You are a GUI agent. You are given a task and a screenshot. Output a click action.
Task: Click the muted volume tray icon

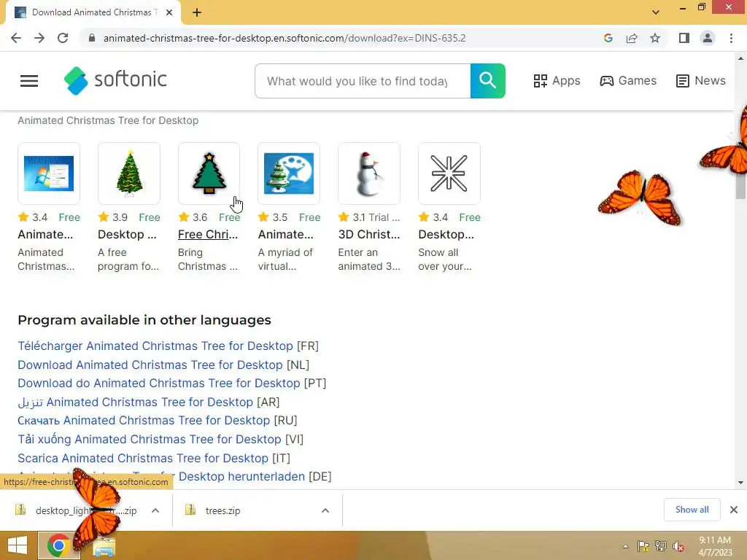(x=678, y=546)
